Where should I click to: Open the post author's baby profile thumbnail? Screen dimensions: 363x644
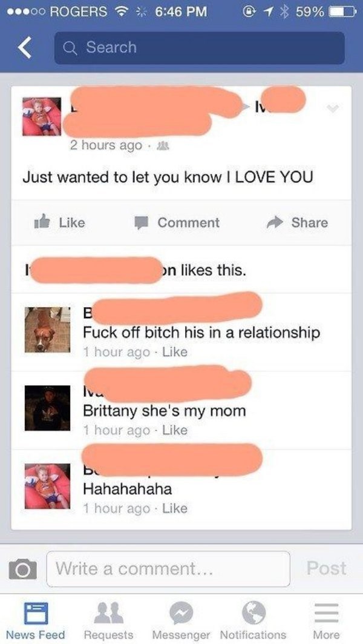coord(41,117)
